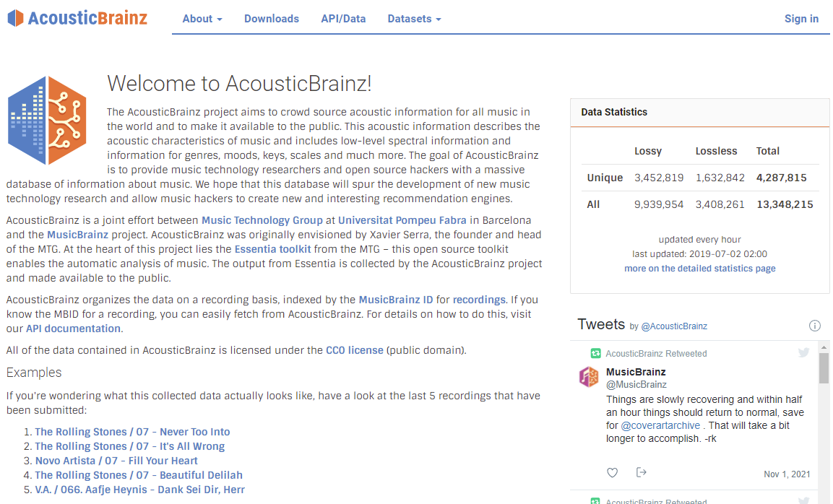The width and height of the screenshot is (833, 504).
Task: Click the Nov 1, 2021 tweet date
Action: (x=787, y=474)
